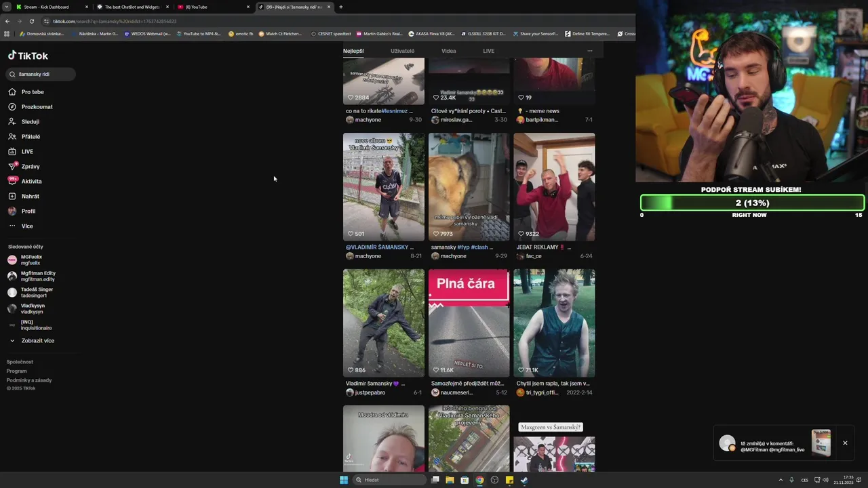
Task: Open JEBAT REKLAMY video thumbnail
Action: pyautogui.click(x=554, y=187)
